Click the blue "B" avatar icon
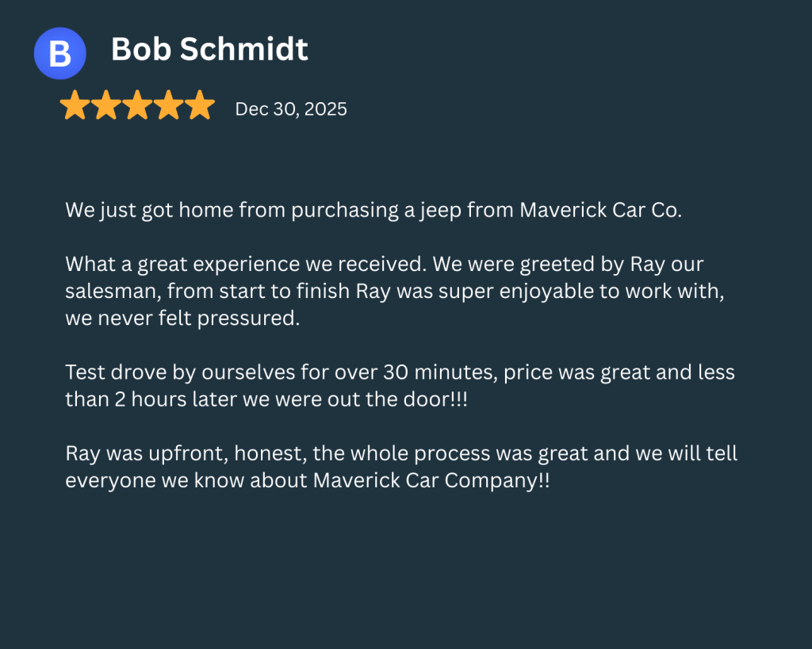 point(59,53)
